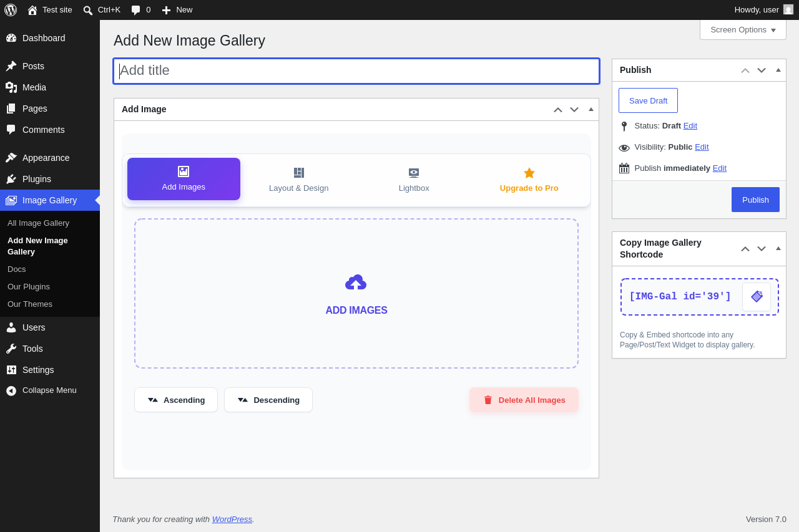Click Delete All Images button
Viewport: 799px width, 532px height.
pos(524,400)
